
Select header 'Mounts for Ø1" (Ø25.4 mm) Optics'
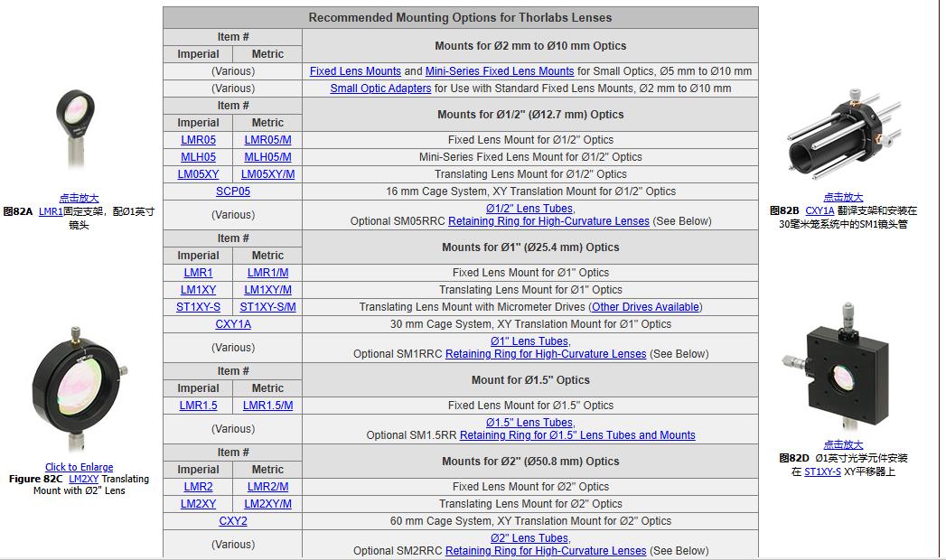pos(530,247)
